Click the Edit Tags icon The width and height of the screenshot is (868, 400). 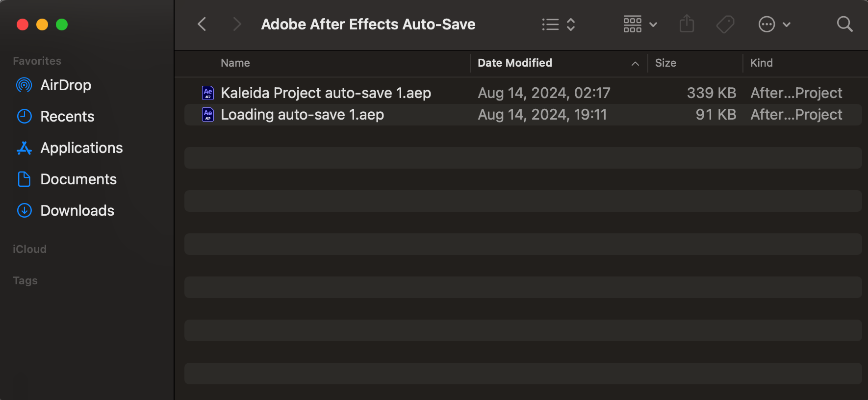725,24
